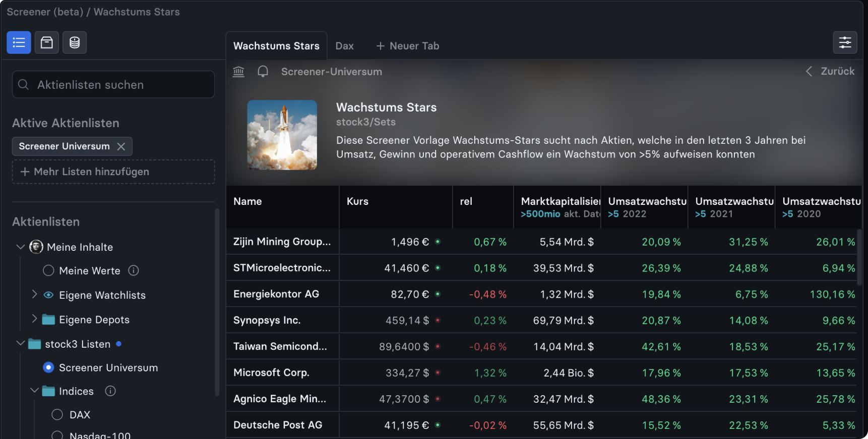Open the filter settings sliders icon
The width and height of the screenshot is (868, 439).
[845, 42]
